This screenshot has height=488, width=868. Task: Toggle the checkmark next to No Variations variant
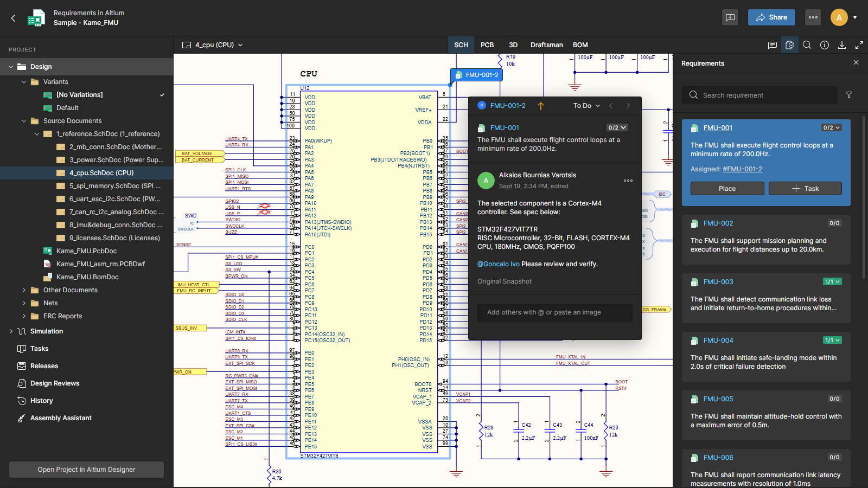(x=162, y=94)
